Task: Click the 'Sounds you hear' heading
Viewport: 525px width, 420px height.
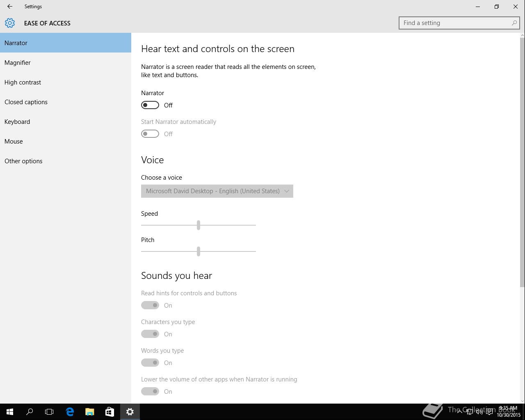Action: coord(176,275)
